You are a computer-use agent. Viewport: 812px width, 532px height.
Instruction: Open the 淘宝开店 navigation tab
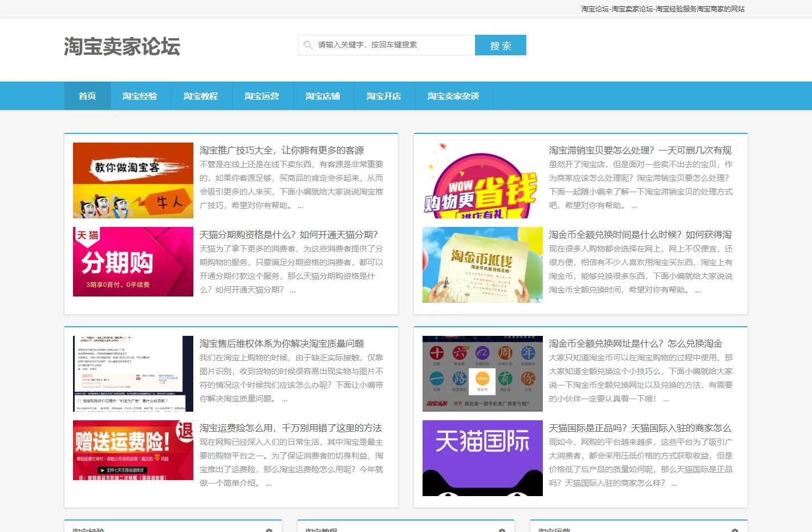point(384,96)
